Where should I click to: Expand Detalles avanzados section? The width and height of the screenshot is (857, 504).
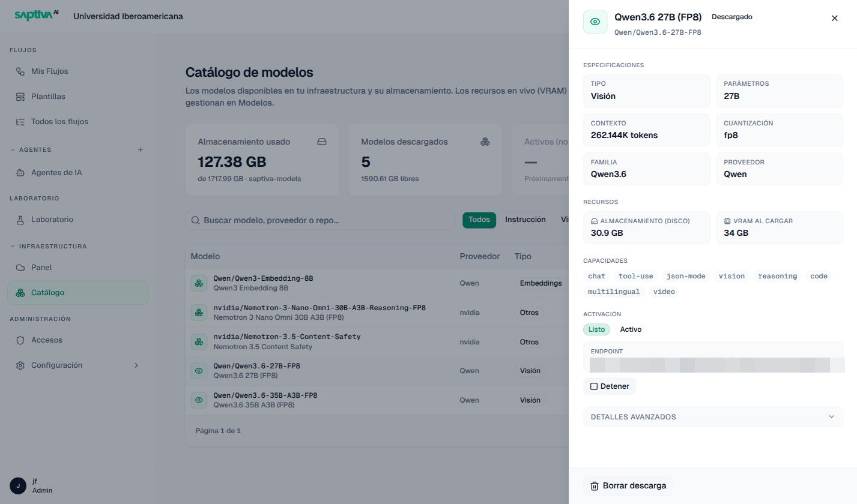tap(713, 417)
